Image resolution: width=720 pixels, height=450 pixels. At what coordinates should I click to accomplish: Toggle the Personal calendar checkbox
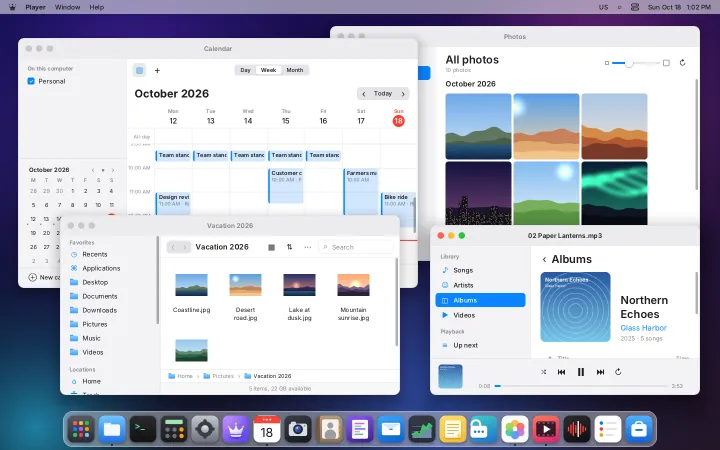31,81
